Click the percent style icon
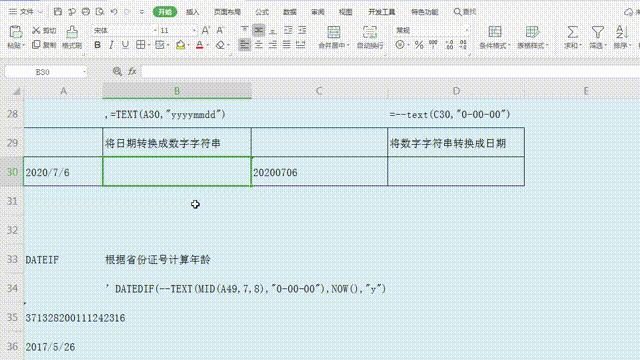Screen dimensions: 640x360 coord(419,45)
